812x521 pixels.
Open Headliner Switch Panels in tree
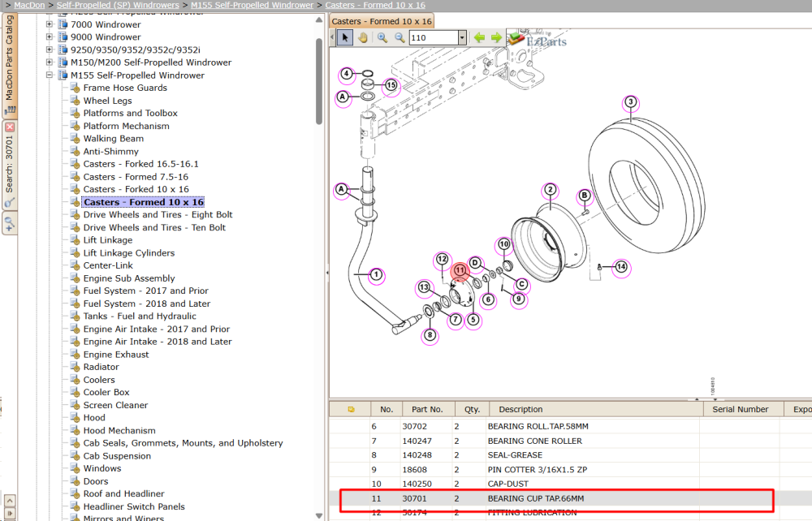coord(134,506)
